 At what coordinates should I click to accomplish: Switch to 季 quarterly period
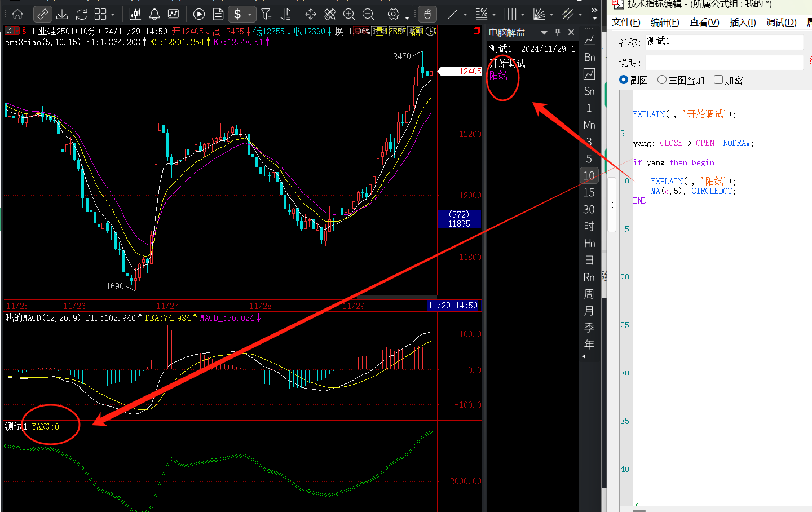(589, 328)
